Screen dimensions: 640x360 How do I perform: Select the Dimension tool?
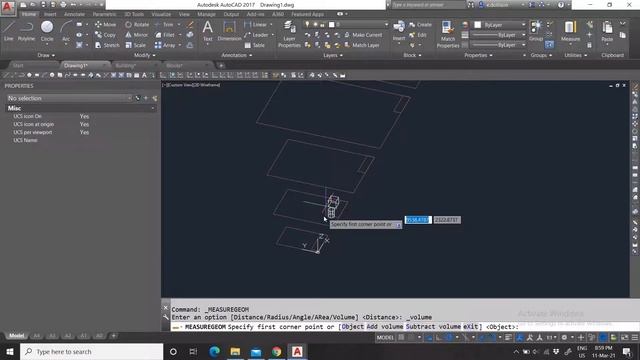(229, 31)
